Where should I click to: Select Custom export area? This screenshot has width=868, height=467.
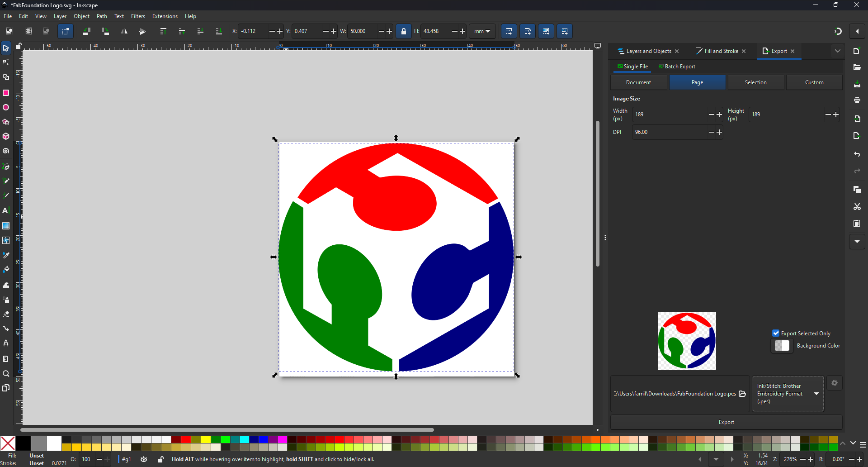[x=815, y=82]
